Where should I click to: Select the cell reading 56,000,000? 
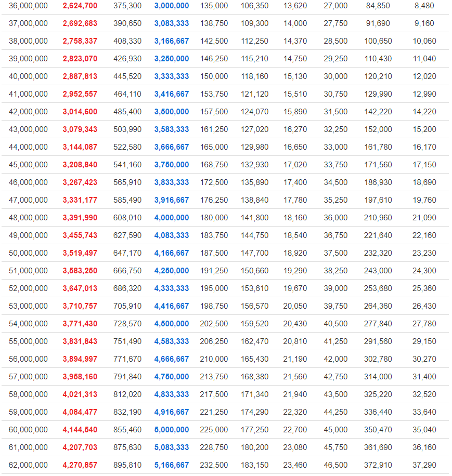(28, 359)
